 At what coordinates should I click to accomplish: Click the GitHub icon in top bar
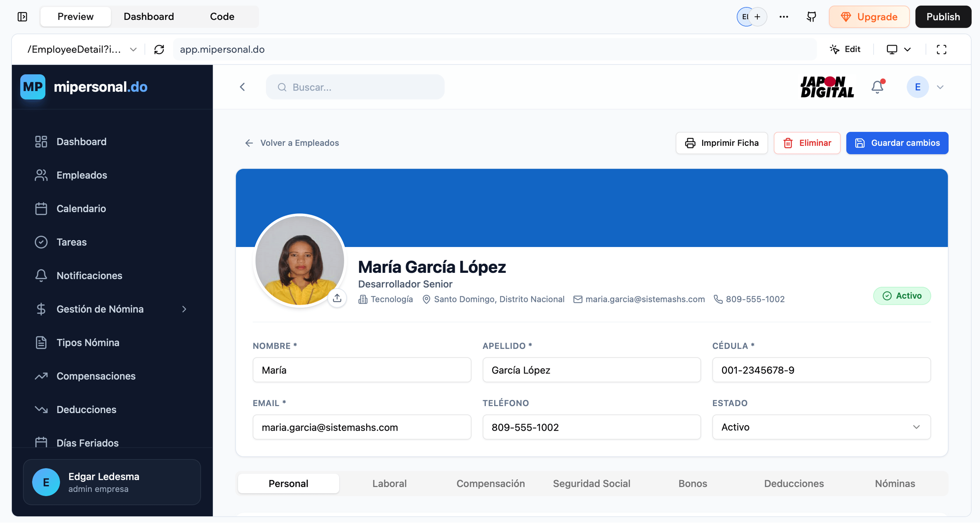point(811,17)
